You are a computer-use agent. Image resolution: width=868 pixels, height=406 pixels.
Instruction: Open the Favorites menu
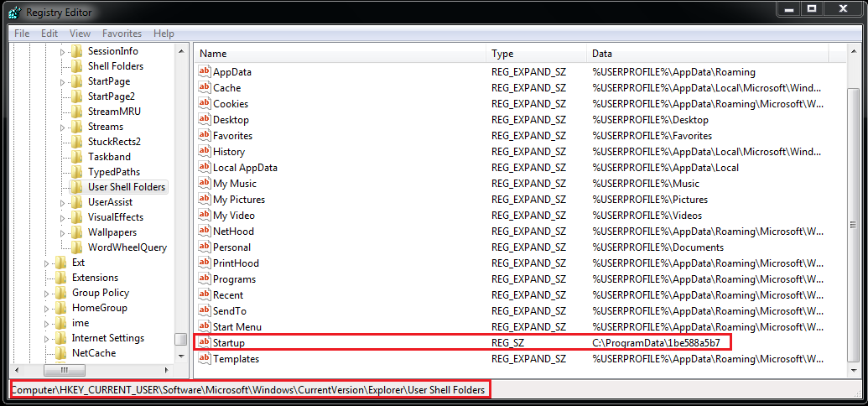[x=122, y=34]
